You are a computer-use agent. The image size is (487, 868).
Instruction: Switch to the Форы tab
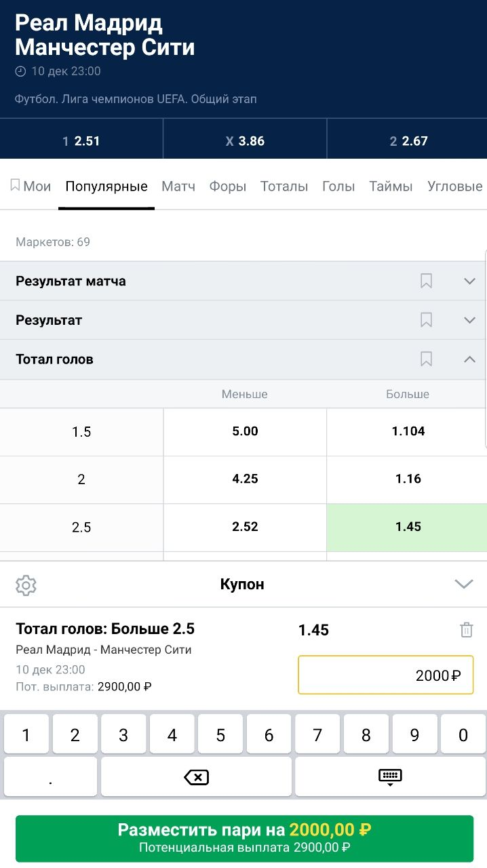[x=227, y=186]
